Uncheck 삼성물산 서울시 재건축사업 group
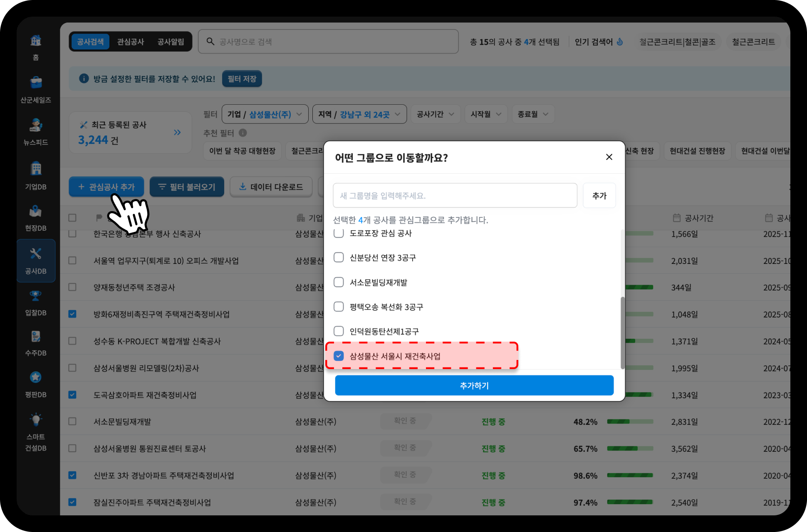The height and width of the screenshot is (532, 807). pyautogui.click(x=339, y=356)
